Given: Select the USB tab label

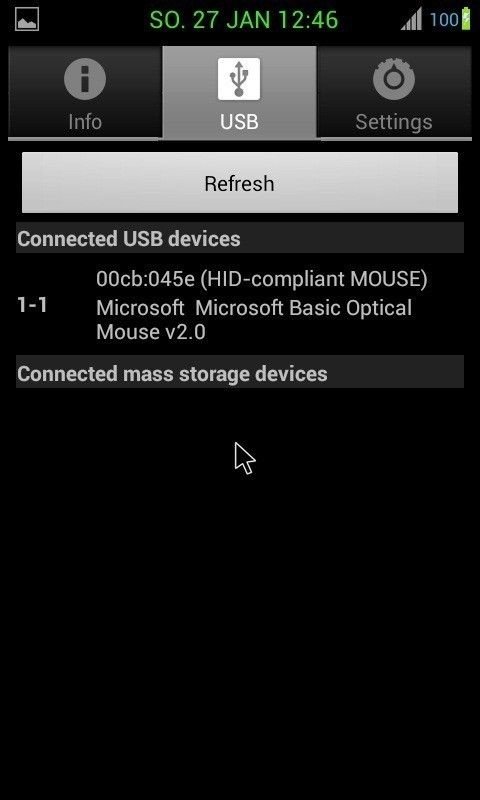Looking at the screenshot, I should coord(239,122).
